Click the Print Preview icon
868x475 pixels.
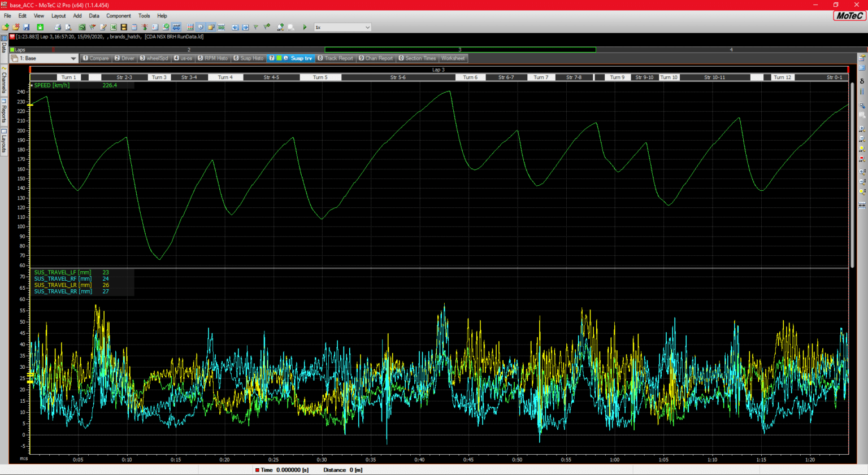[68, 27]
